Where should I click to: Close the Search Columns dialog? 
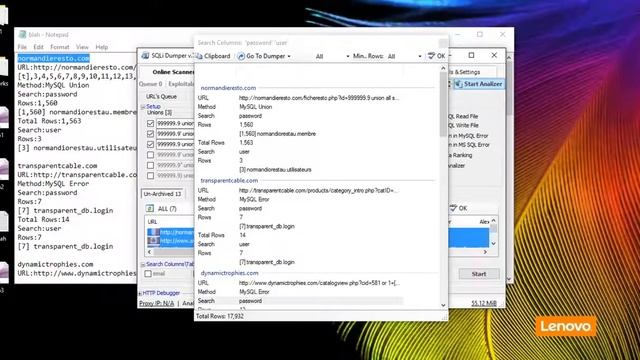tap(443, 43)
